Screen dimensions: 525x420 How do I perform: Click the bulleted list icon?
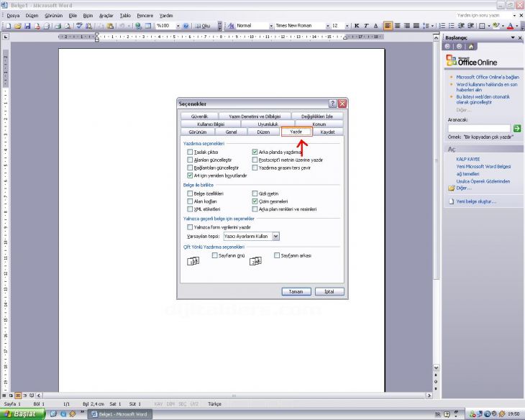[452, 26]
